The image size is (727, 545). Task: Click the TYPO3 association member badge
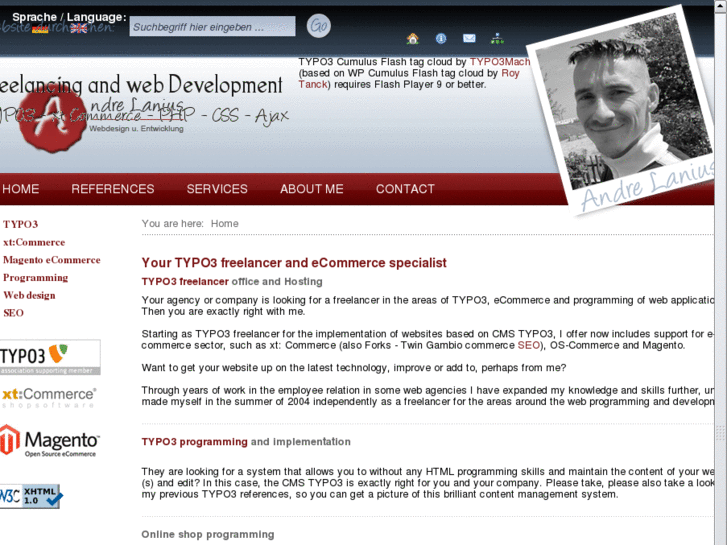pos(50,357)
